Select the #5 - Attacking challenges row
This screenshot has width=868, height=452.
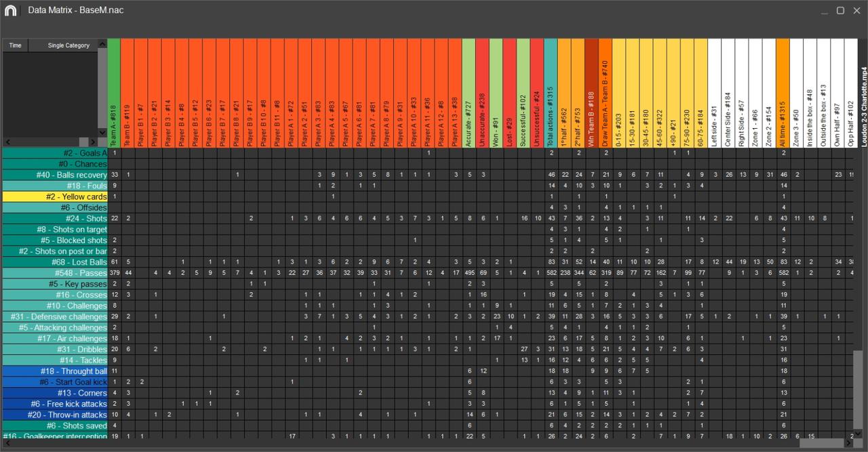(x=55, y=327)
